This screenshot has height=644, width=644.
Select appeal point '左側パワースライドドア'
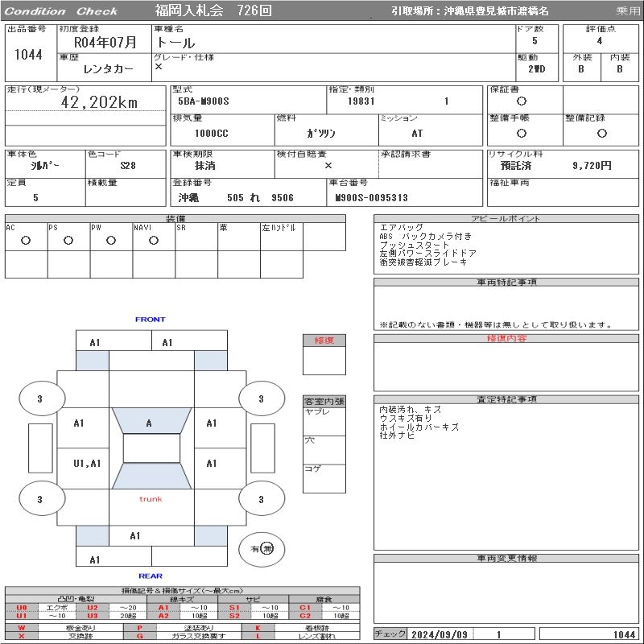coord(427,254)
